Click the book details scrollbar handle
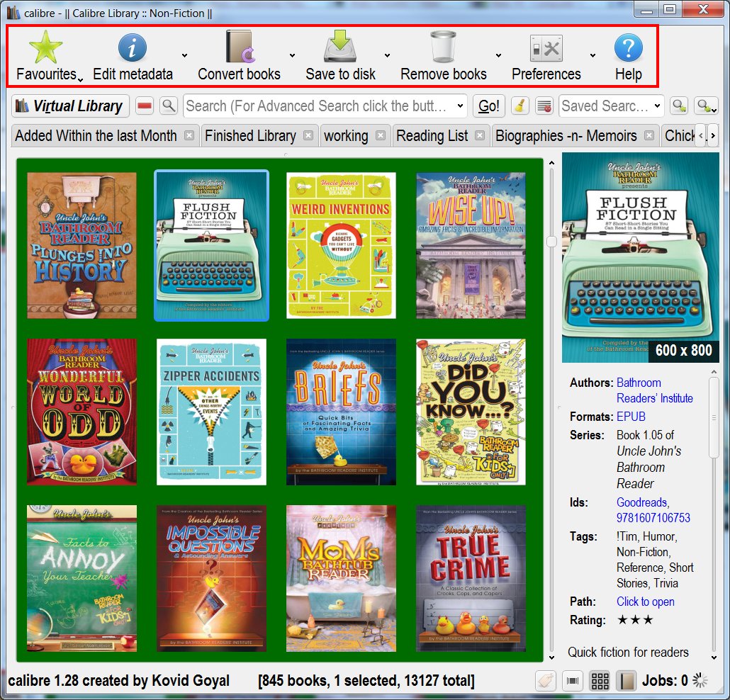 714,417
